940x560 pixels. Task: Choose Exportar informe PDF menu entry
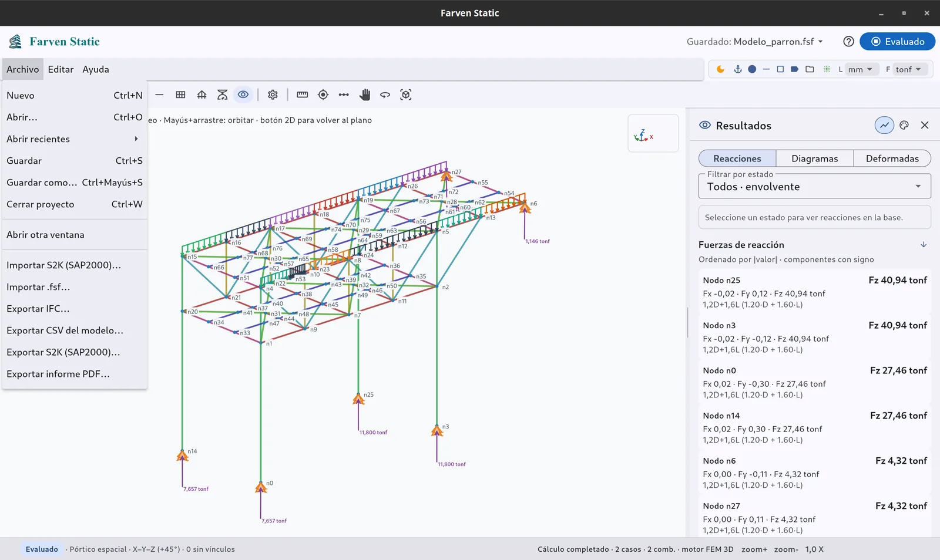click(75, 374)
